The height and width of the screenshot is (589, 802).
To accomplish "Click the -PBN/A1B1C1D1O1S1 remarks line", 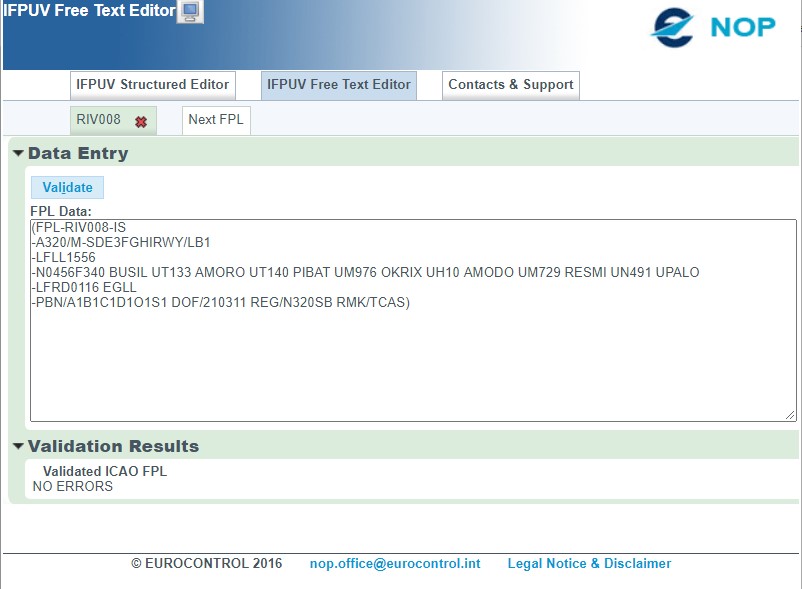I will 221,302.
